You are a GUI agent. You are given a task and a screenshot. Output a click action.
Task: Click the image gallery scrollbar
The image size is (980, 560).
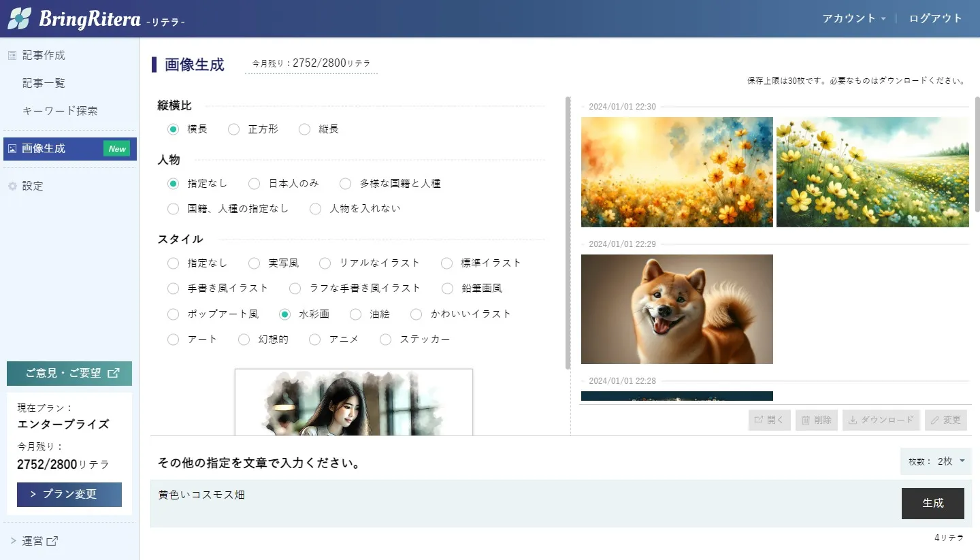point(977,153)
